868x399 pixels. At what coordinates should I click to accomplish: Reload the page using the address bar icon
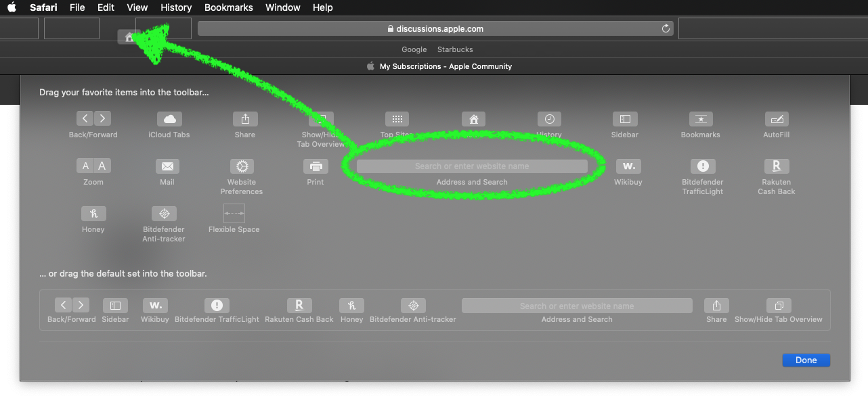(x=666, y=28)
